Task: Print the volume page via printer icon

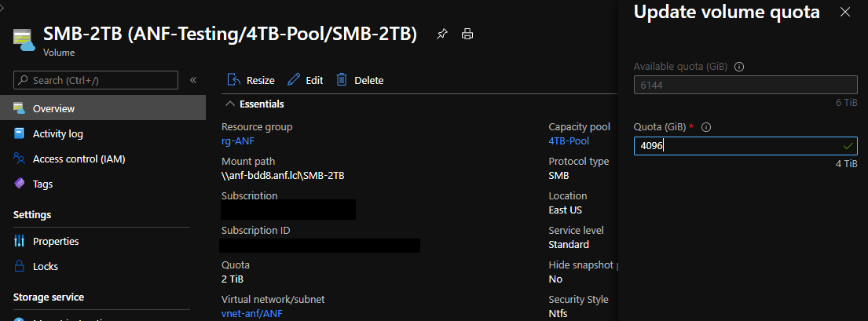Action: pyautogui.click(x=467, y=35)
